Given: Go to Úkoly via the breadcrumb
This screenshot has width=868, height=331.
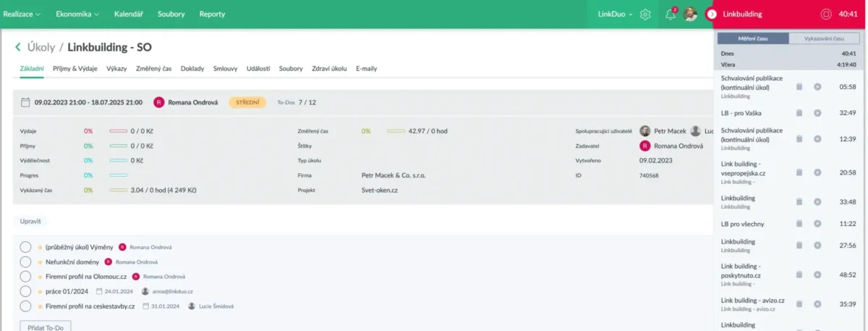Looking at the screenshot, I should (x=41, y=47).
